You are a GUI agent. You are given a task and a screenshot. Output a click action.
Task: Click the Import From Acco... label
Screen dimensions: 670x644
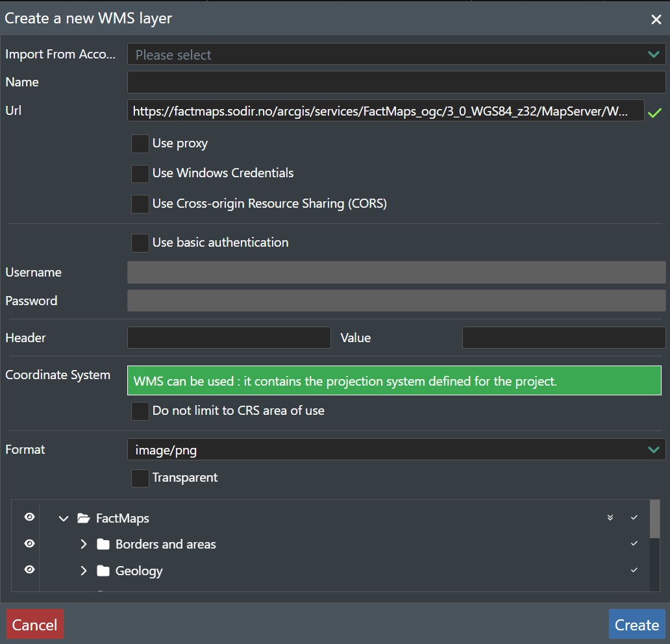(x=60, y=55)
